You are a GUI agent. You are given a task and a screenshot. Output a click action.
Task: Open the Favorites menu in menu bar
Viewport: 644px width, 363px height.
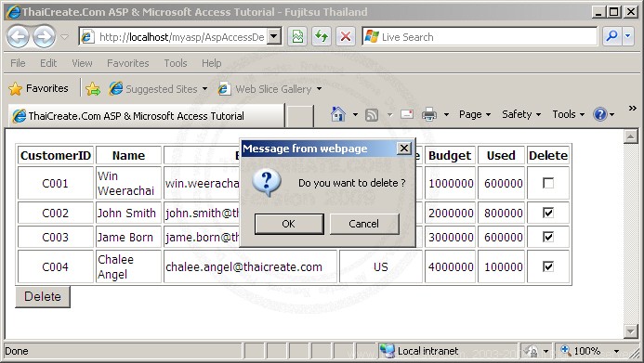pyautogui.click(x=127, y=63)
